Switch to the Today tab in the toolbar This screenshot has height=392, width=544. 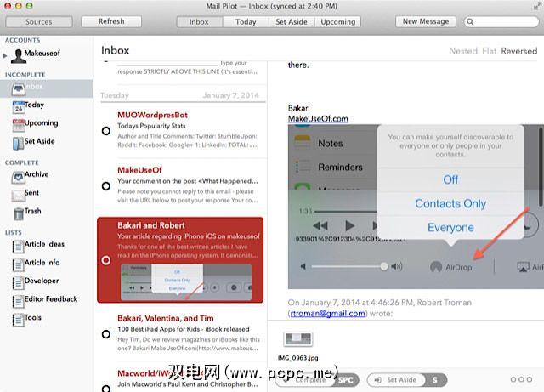click(x=246, y=21)
